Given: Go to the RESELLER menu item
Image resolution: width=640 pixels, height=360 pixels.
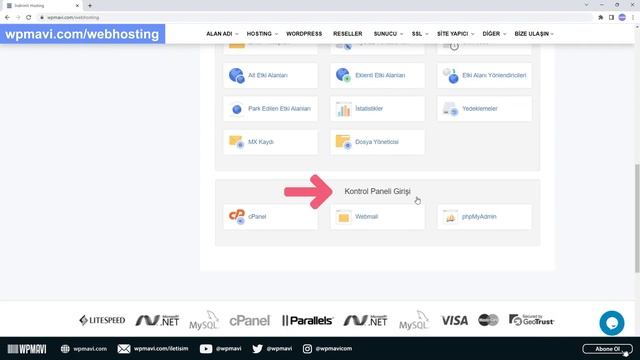Looking at the screenshot, I should click(x=348, y=34).
